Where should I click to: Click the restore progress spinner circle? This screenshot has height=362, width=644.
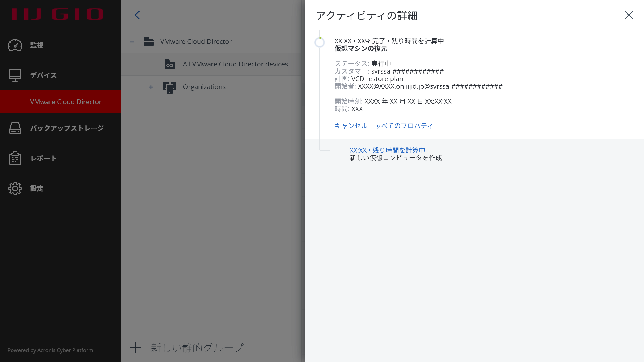(319, 42)
